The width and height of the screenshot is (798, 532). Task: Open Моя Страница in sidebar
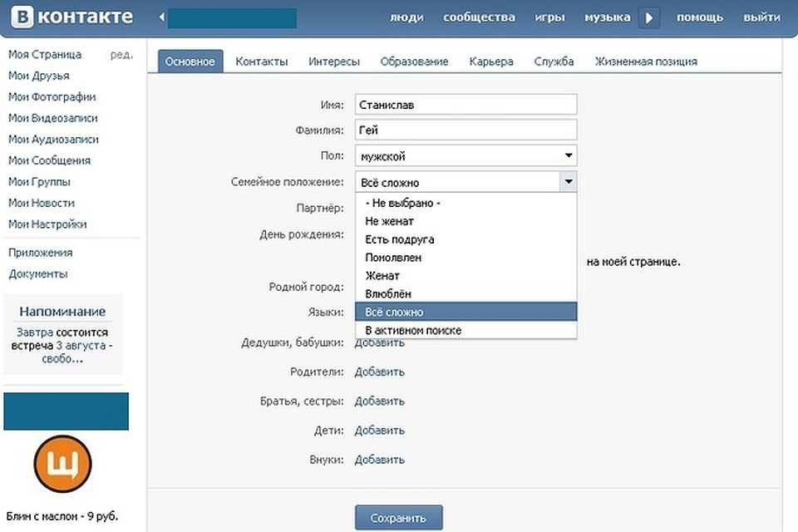coord(45,55)
